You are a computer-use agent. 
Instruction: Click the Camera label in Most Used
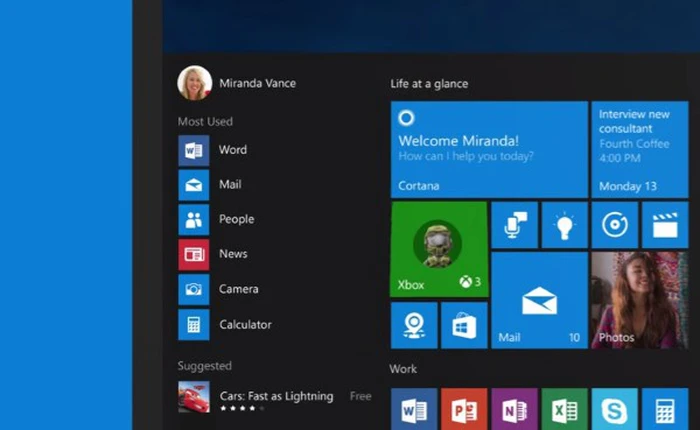[x=238, y=289]
